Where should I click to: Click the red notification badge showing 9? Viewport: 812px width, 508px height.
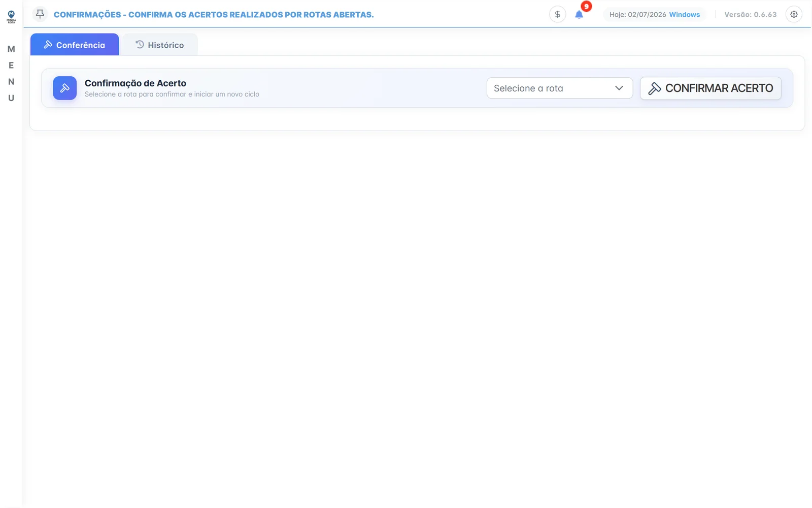[x=586, y=7]
